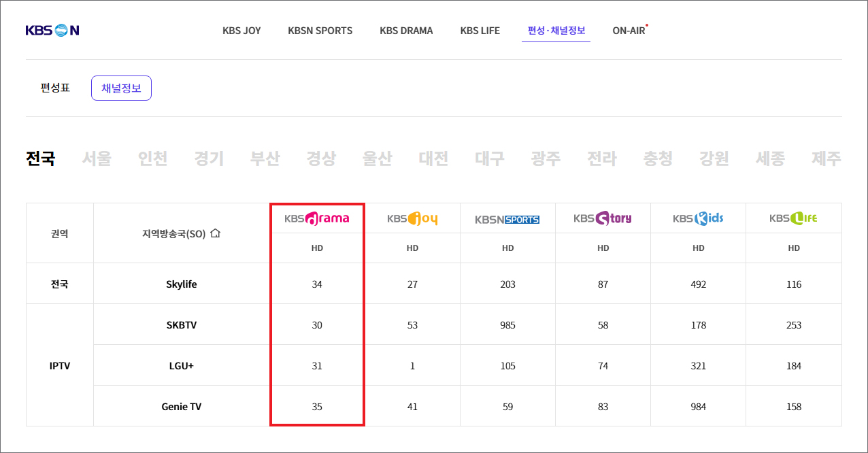Click the KBS Drama channel logo
Screen dimensions: 868x453
[317, 218]
